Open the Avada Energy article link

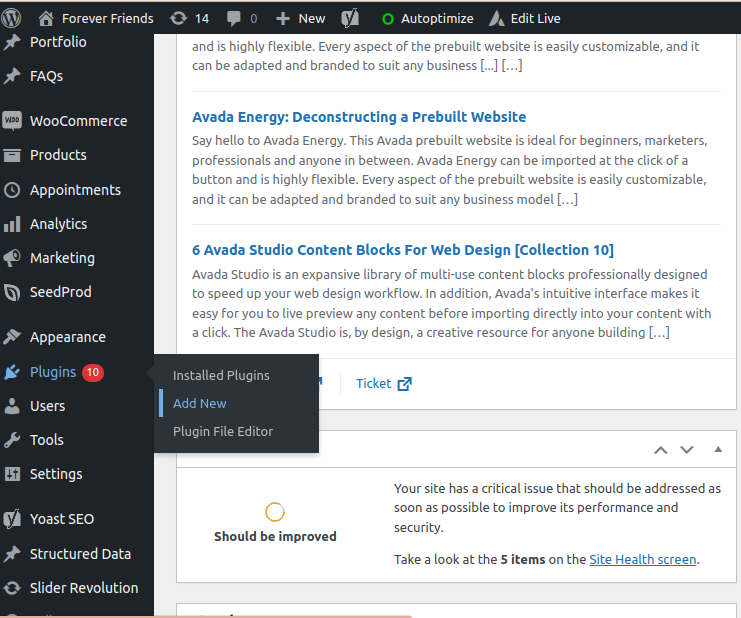pos(359,117)
